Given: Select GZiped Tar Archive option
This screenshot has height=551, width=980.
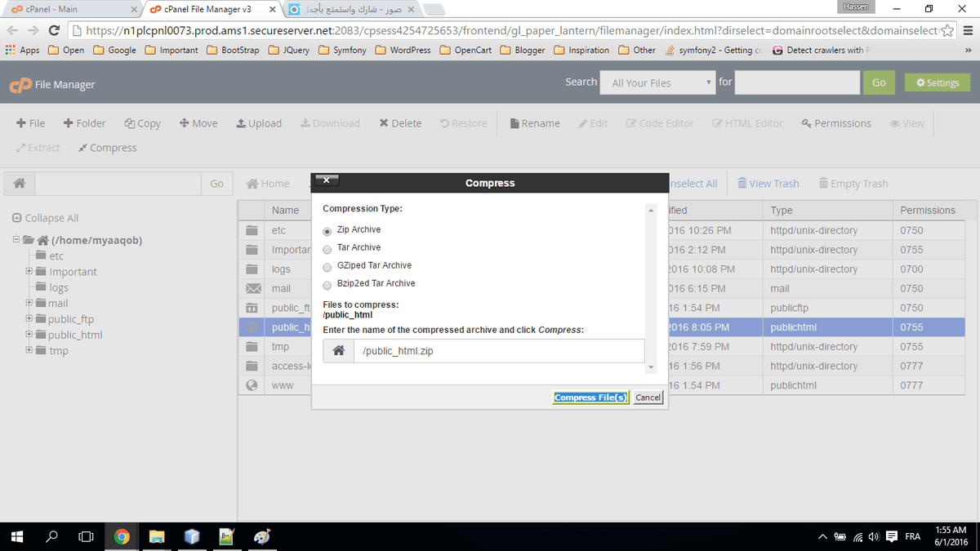Looking at the screenshot, I should point(328,266).
